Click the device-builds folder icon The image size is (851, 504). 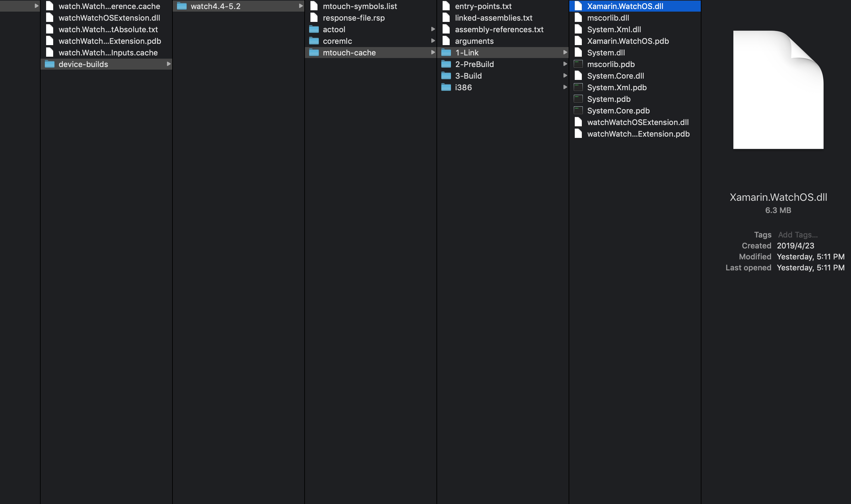50,64
